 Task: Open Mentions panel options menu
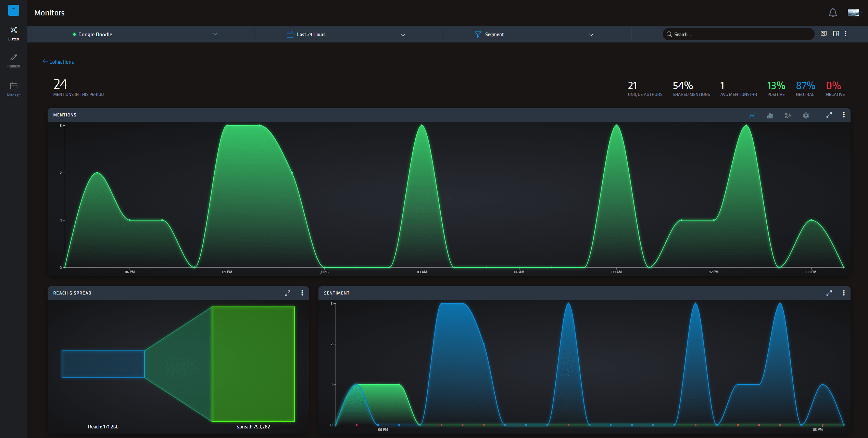(844, 115)
